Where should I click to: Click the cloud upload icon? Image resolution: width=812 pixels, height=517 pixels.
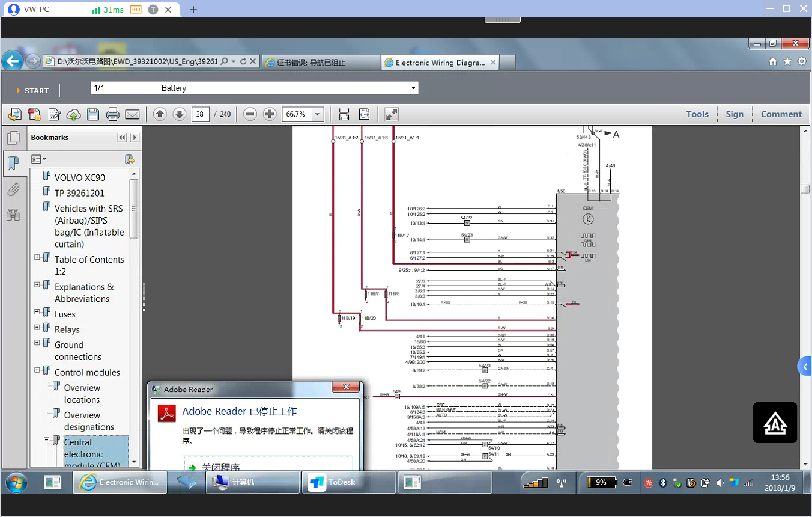coord(73,114)
